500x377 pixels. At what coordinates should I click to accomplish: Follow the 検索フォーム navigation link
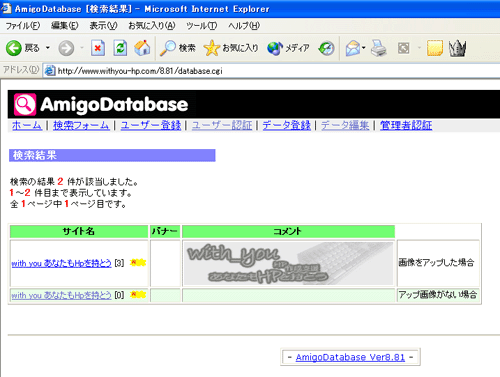(x=81, y=125)
